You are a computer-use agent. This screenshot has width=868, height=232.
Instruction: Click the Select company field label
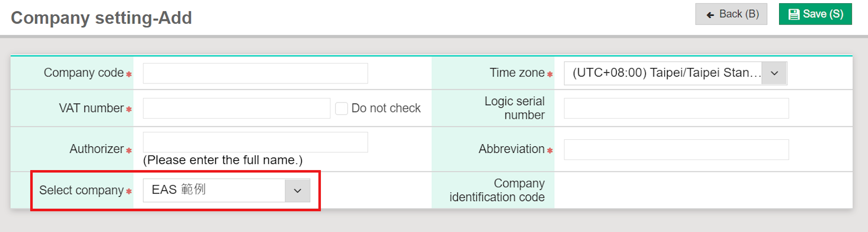[81, 190]
